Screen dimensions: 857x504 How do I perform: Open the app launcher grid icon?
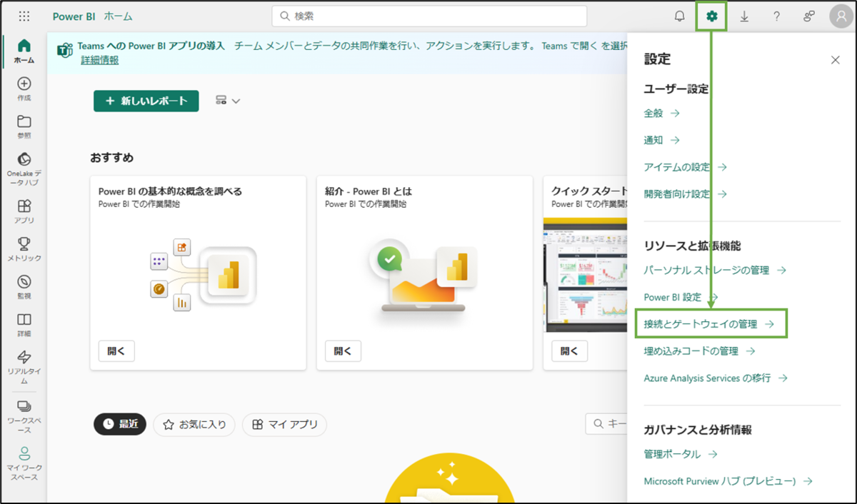pos(24,16)
